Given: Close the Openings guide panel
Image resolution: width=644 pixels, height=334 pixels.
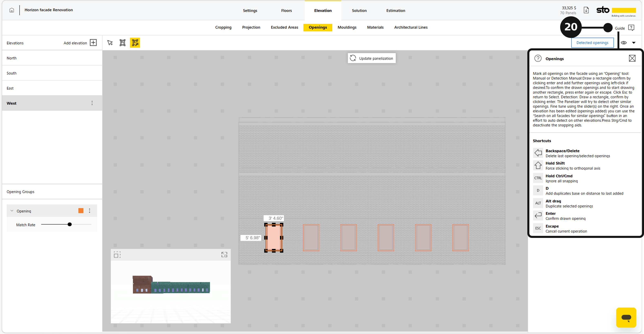Looking at the screenshot, I should point(632,59).
